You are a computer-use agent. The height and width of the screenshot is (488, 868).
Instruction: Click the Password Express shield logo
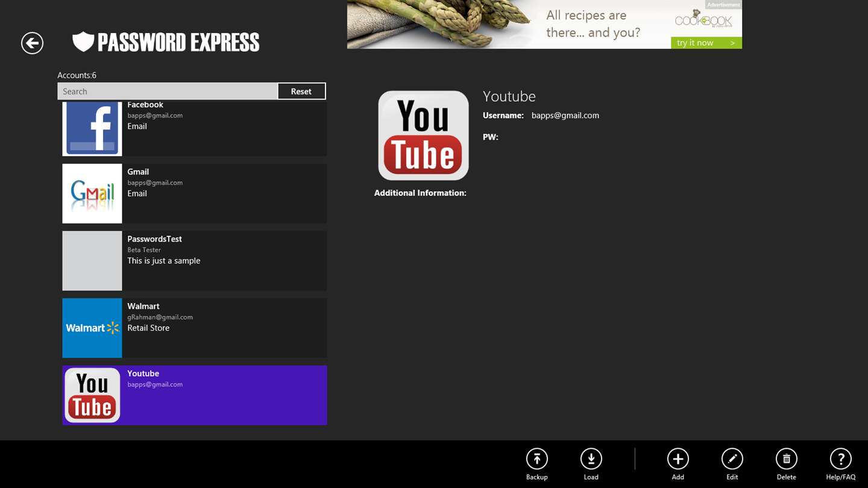pyautogui.click(x=83, y=42)
